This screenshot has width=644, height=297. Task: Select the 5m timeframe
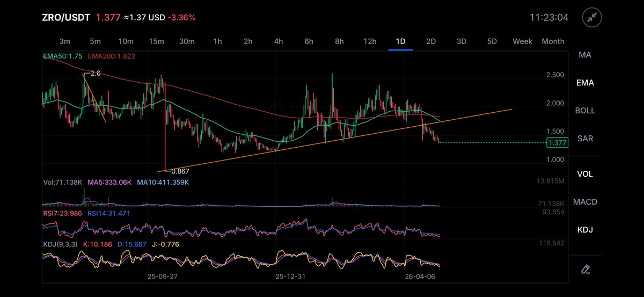point(95,41)
